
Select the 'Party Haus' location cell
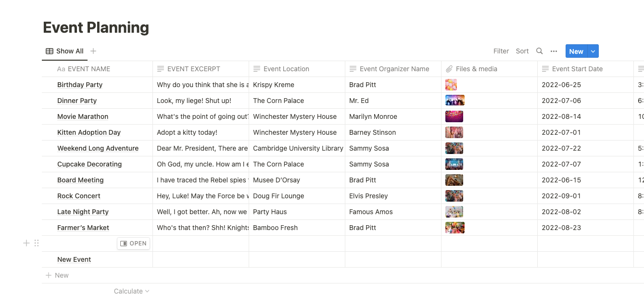pos(297,212)
